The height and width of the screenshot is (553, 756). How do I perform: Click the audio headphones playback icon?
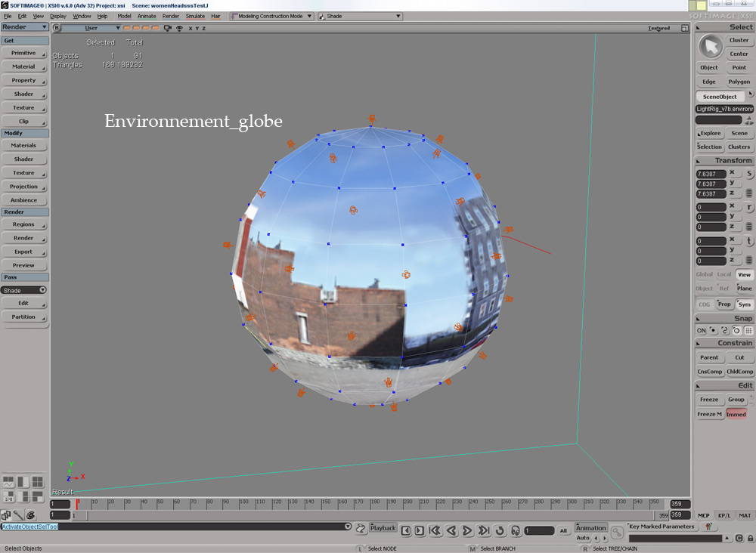516,530
